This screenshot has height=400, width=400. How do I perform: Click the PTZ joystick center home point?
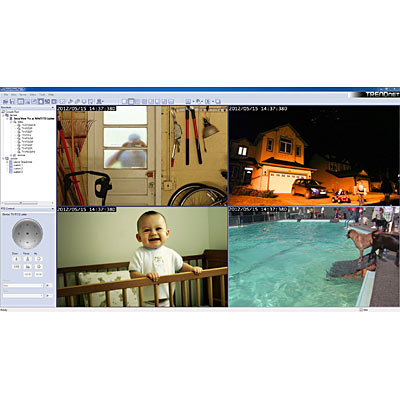click(27, 233)
